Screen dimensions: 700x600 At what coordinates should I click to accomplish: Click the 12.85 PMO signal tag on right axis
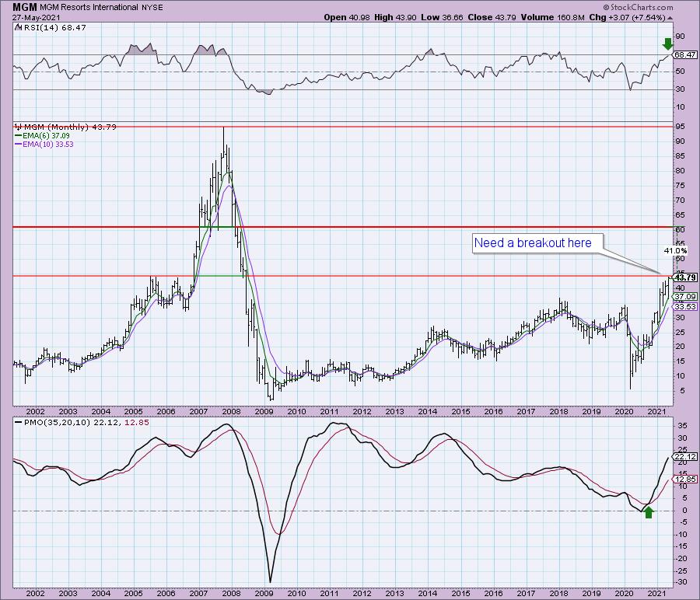pos(684,479)
